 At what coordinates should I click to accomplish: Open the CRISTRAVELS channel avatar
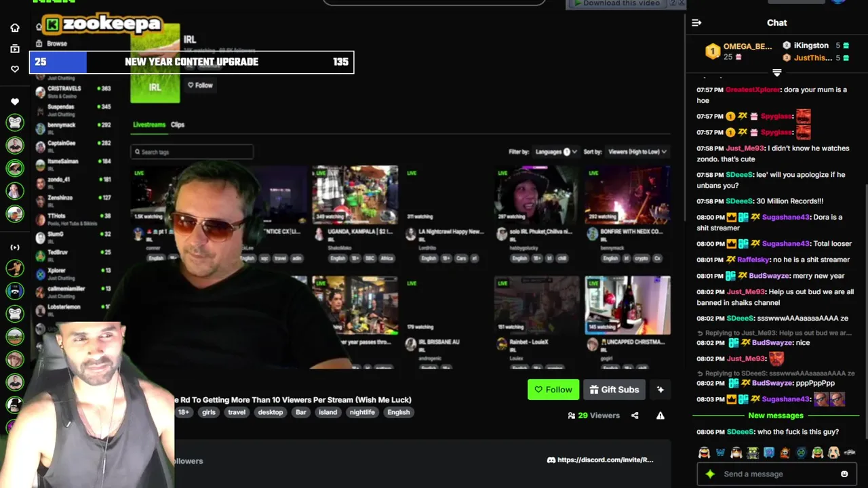tap(40, 91)
